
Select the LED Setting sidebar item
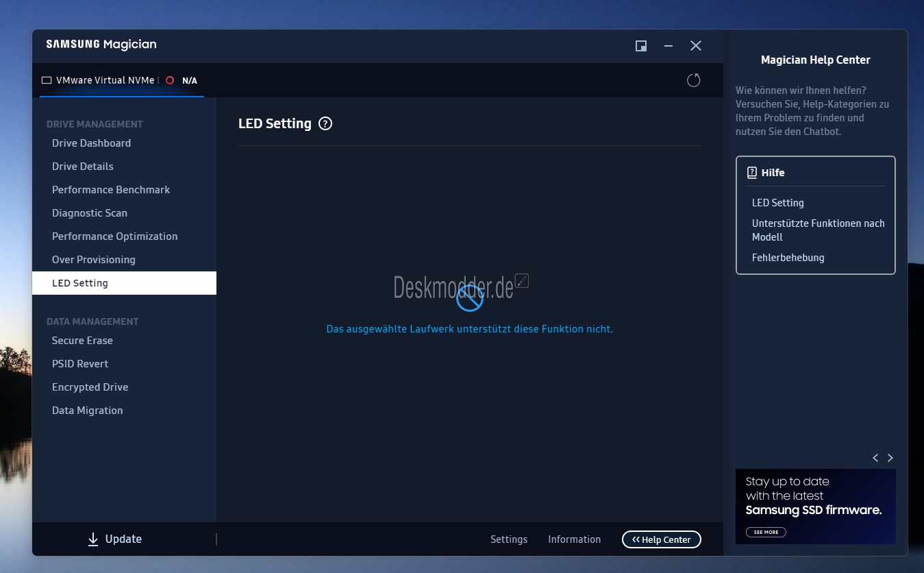[x=124, y=283]
